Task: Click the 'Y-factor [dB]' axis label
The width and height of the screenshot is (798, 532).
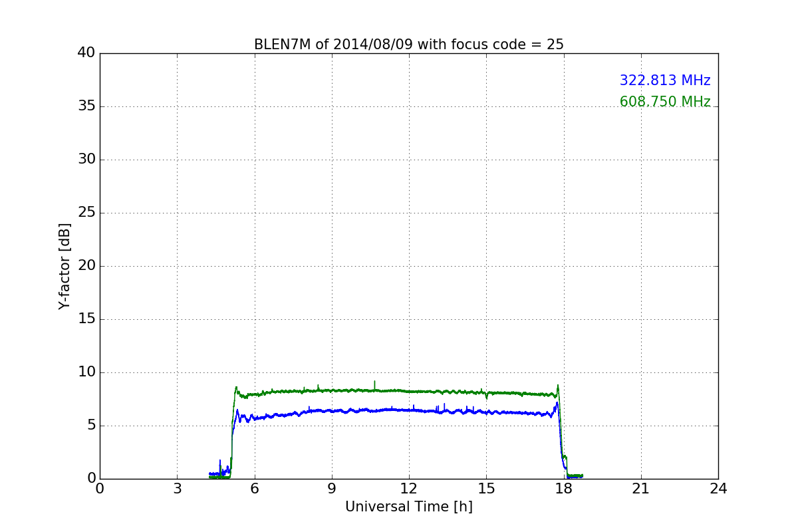Action: [x=64, y=266]
